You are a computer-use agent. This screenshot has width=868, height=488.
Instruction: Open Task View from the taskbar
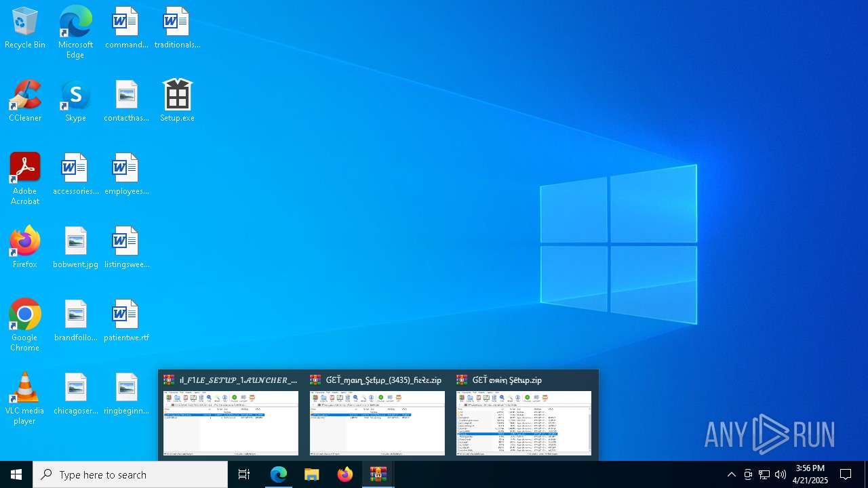tap(244, 474)
